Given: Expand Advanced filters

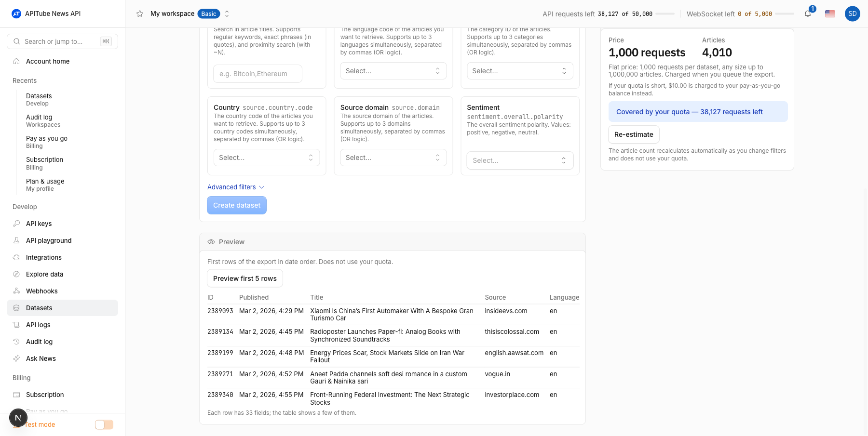Looking at the screenshot, I should (x=236, y=187).
